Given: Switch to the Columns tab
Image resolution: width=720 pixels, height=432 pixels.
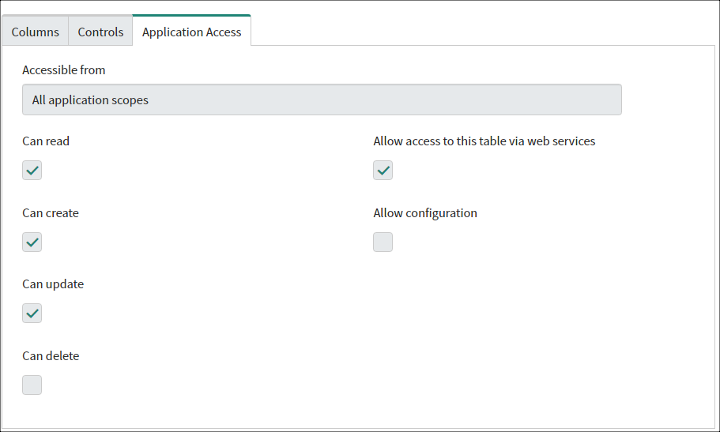Looking at the screenshot, I should click(35, 31).
